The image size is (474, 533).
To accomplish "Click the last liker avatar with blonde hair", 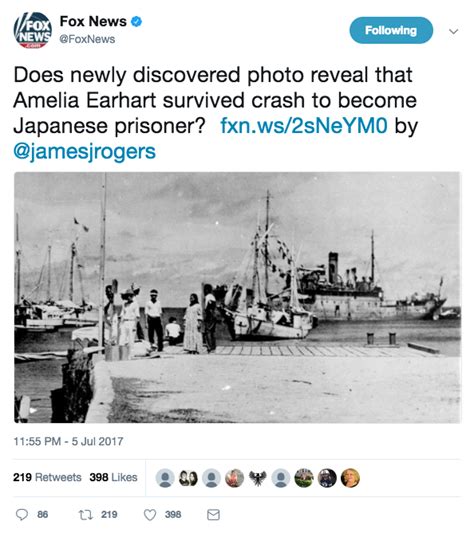I will [350, 478].
